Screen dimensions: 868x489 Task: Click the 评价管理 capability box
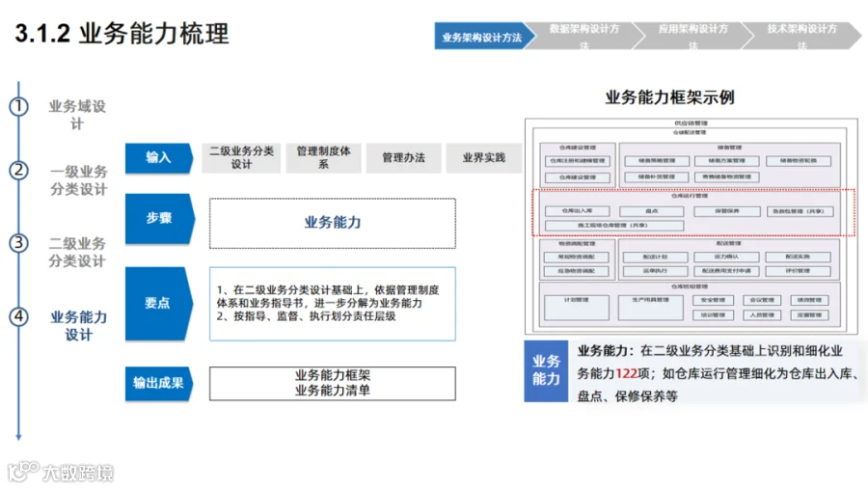pos(798,271)
